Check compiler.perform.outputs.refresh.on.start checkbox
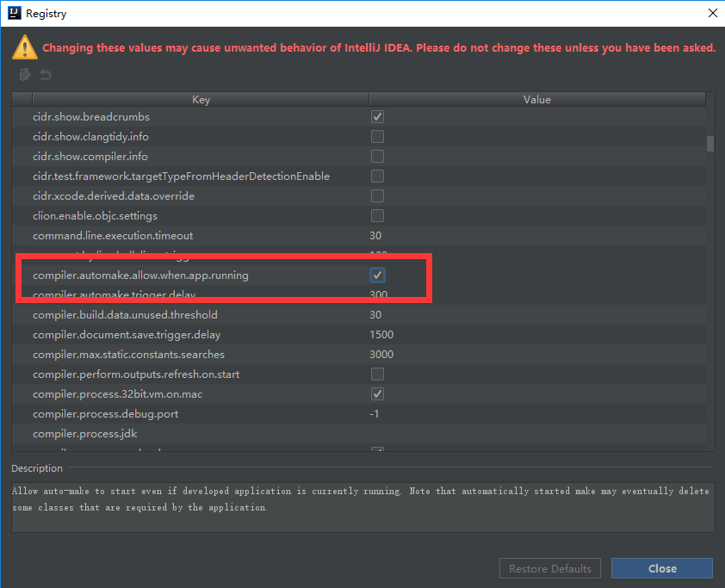 (377, 374)
